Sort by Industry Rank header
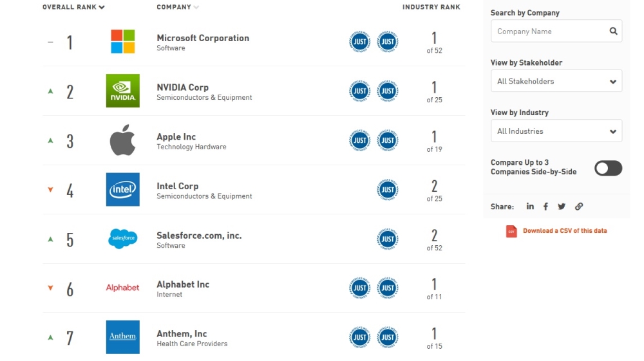The height and width of the screenshot is (361, 644). coord(431,7)
